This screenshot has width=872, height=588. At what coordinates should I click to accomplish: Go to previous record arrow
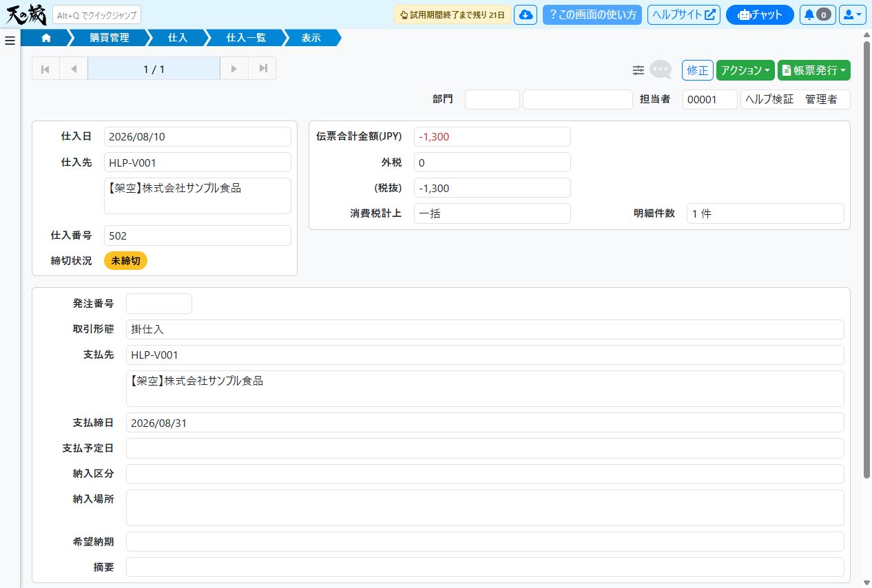[74, 69]
